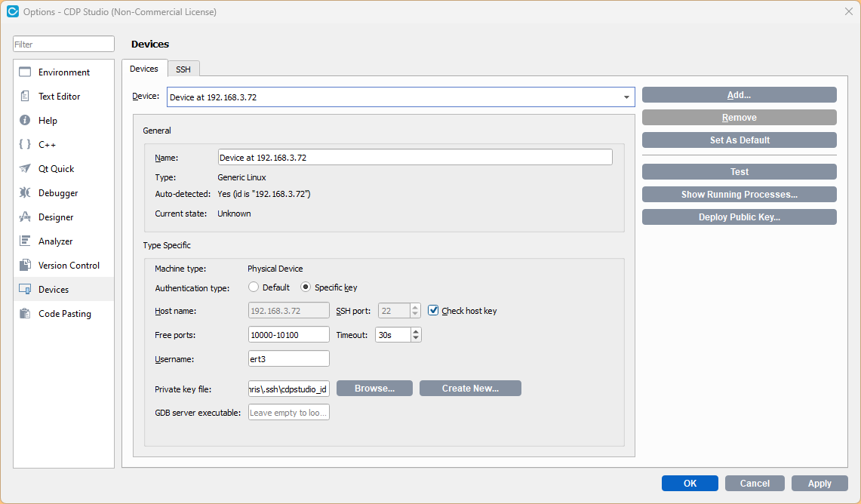Click the Version Control documents icon

[x=25, y=265]
